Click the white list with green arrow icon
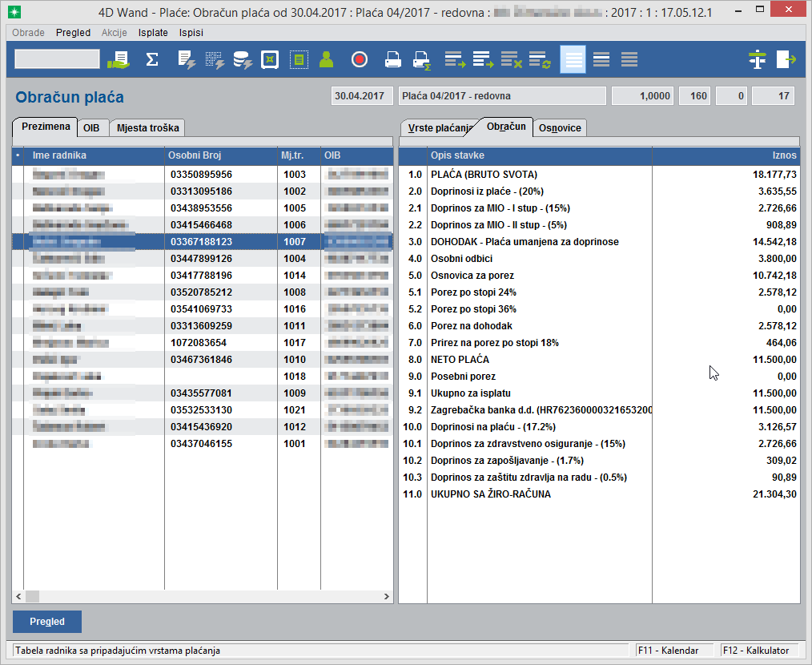The height and width of the screenshot is (665, 812). pos(483,59)
